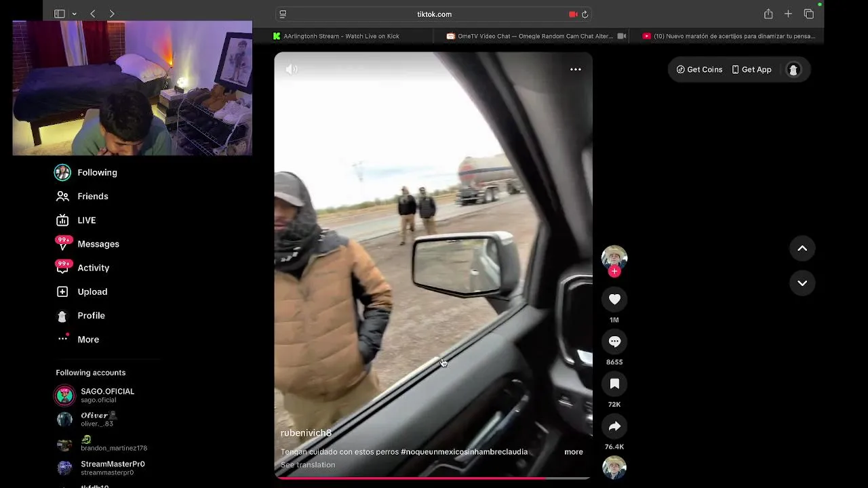Image resolution: width=868 pixels, height=488 pixels.
Task: Go to next video with down chevron
Action: 802,283
